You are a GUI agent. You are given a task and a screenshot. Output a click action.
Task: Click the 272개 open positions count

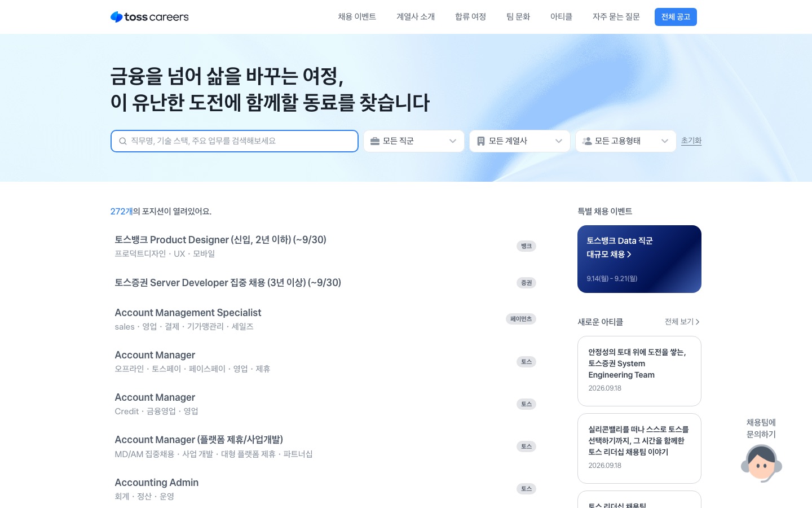121,212
